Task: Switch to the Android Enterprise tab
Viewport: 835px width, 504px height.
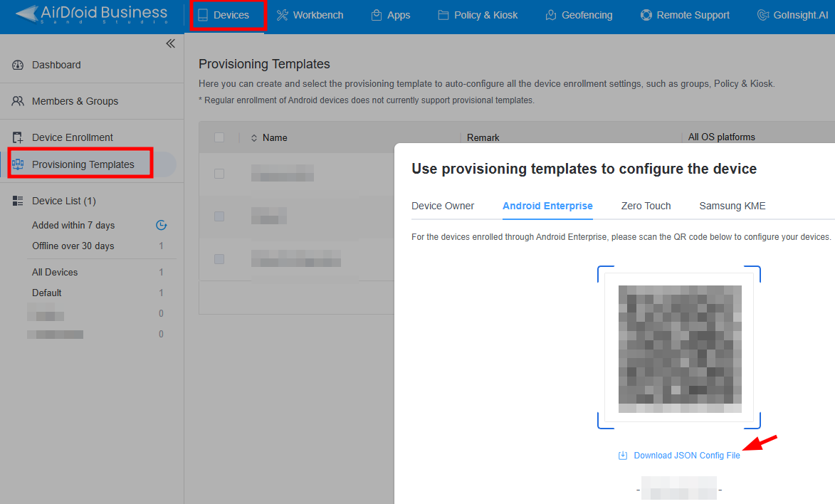Action: tap(547, 206)
